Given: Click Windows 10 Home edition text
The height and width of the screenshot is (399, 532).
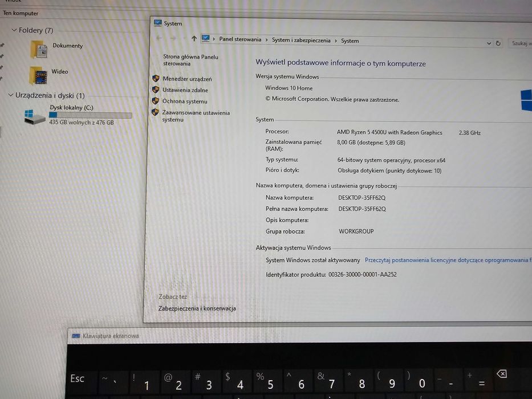Looking at the screenshot, I should pyautogui.click(x=289, y=88).
